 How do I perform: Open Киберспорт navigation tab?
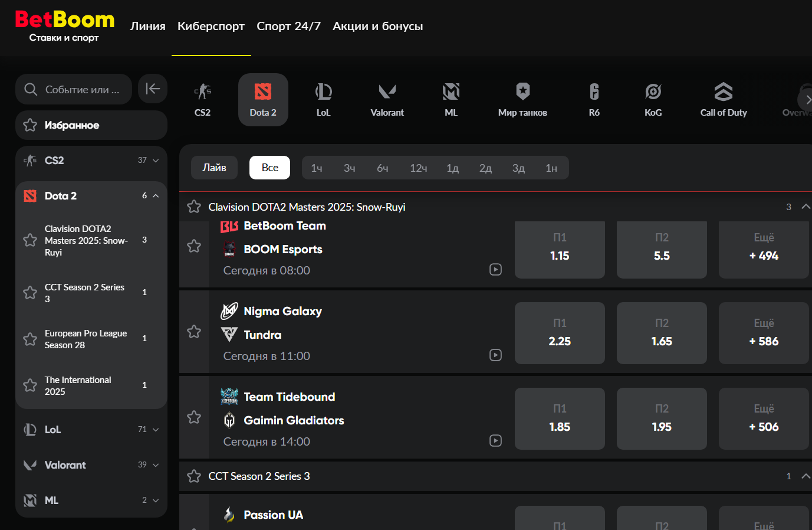(x=211, y=26)
